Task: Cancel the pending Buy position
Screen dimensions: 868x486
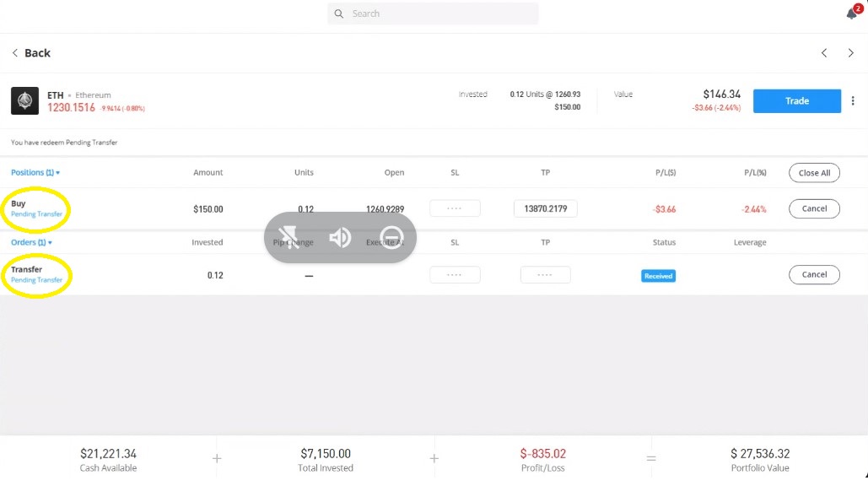Action: click(x=813, y=208)
